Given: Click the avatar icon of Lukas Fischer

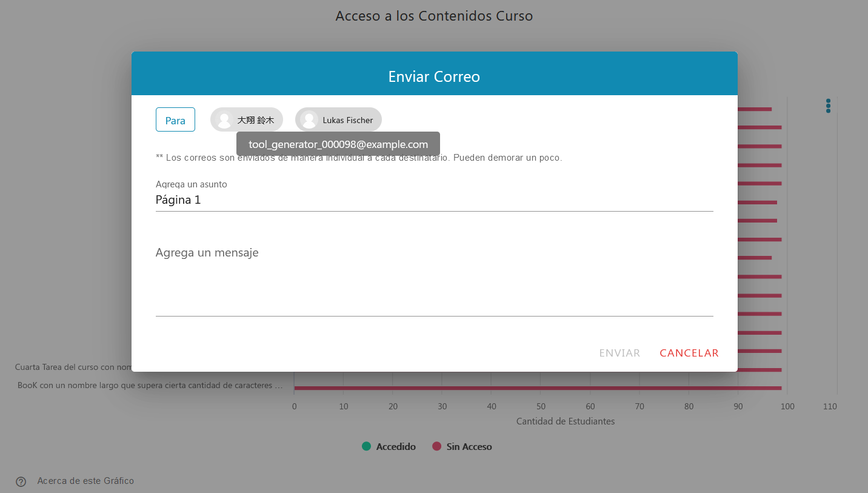Looking at the screenshot, I should click(309, 120).
